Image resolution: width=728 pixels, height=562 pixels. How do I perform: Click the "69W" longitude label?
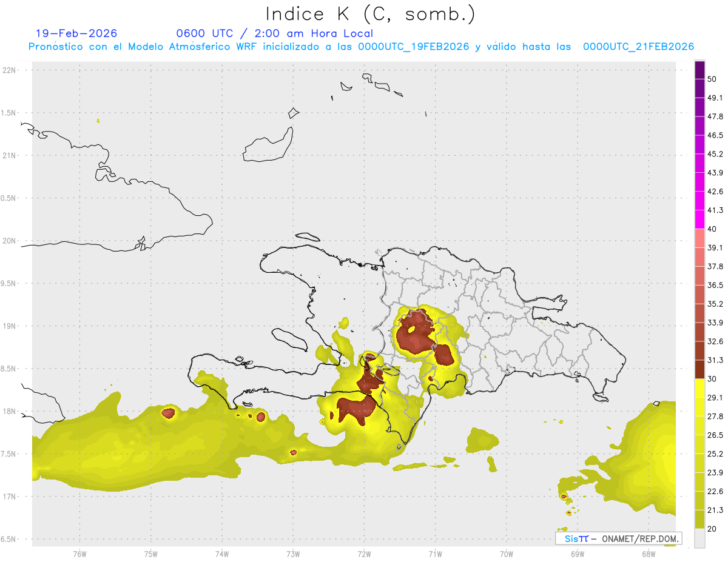(577, 554)
